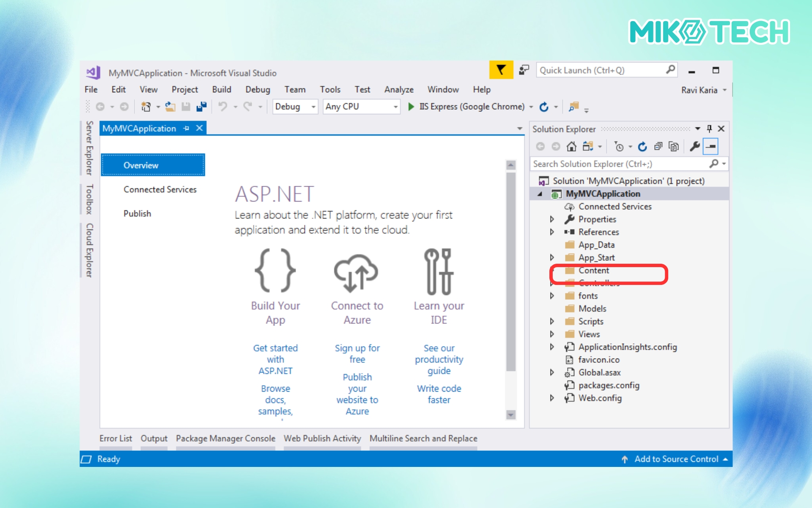Click the Connected Services sidebar link
This screenshot has width=812, height=508.
point(160,189)
